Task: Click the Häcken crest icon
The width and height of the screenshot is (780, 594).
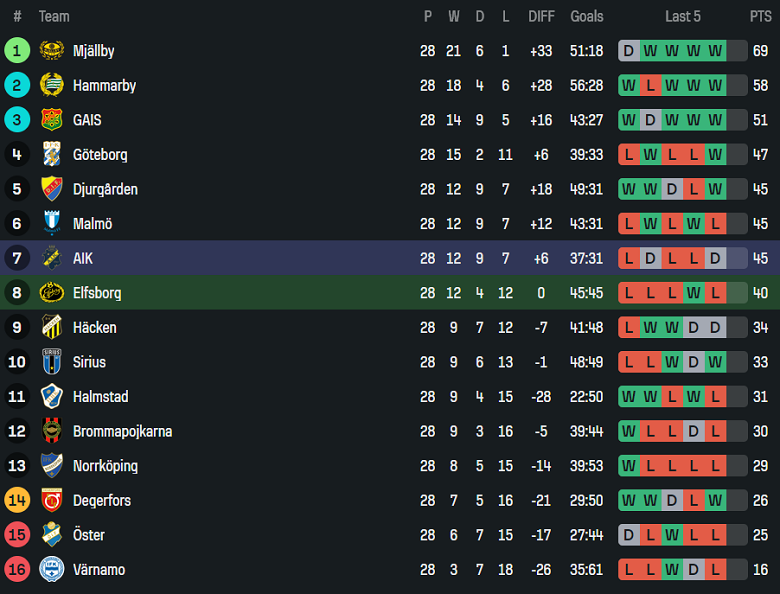Action: pos(51,328)
